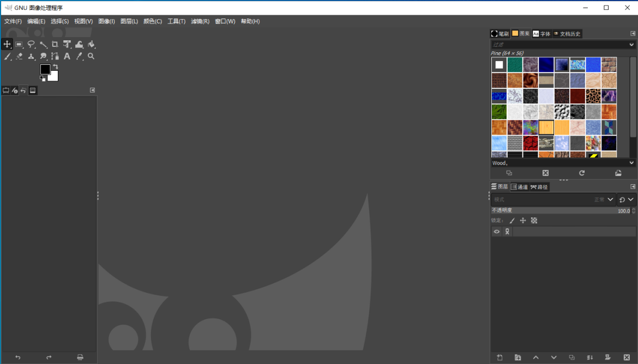Select the Paintbrush tool
This screenshot has height=364, width=638.
[7, 57]
